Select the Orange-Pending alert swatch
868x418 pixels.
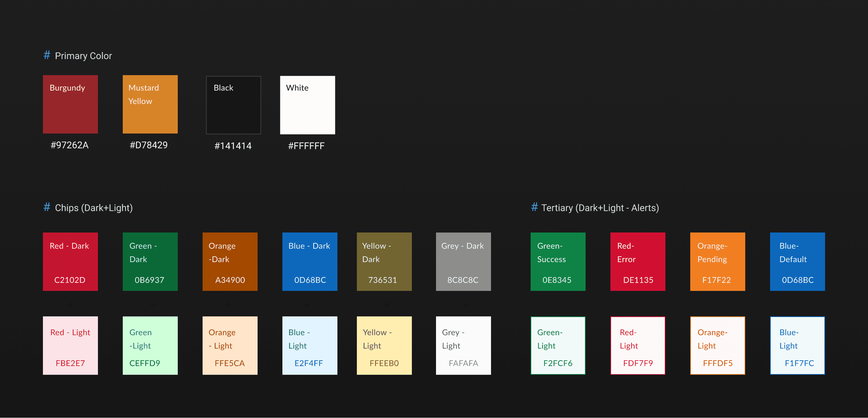[717, 261]
